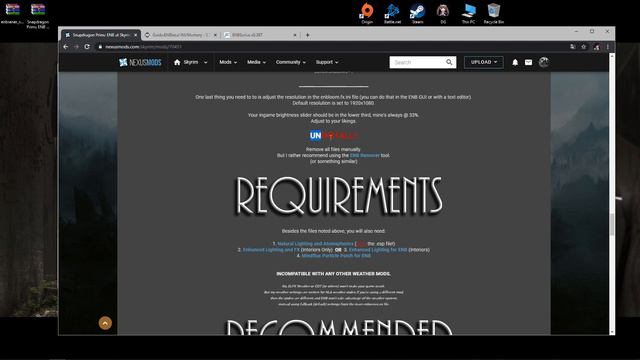Switch to the Snapdragon Prime ENB tab
The height and width of the screenshot is (360, 640).
tap(100, 35)
